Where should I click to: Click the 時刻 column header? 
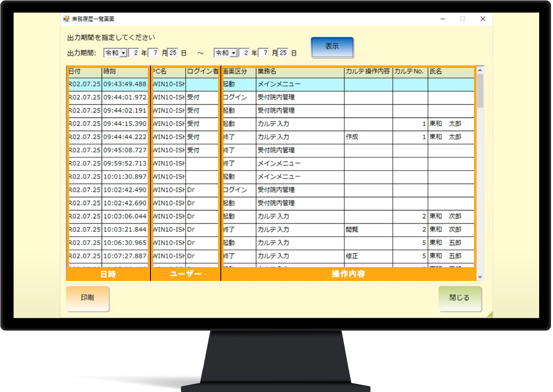(124, 72)
